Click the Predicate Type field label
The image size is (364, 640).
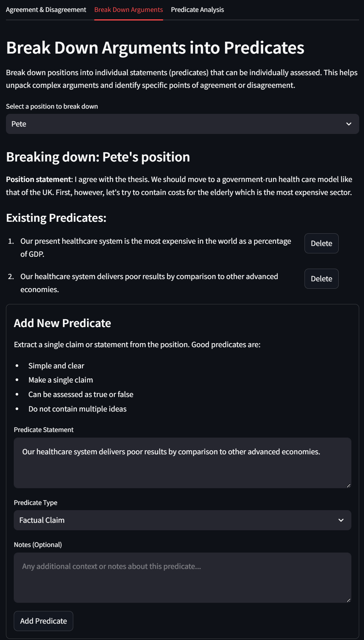tap(36, 503)
